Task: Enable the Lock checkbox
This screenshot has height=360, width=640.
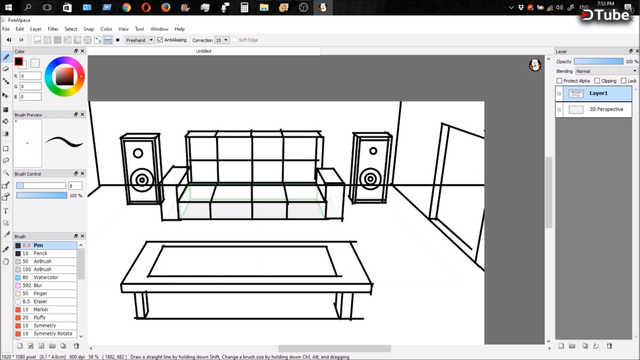Action: [624, 81]
